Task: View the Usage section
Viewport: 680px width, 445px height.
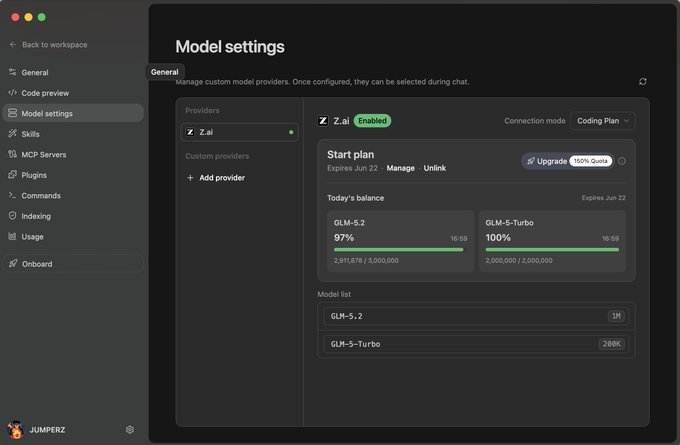Action: coord(73,236)
